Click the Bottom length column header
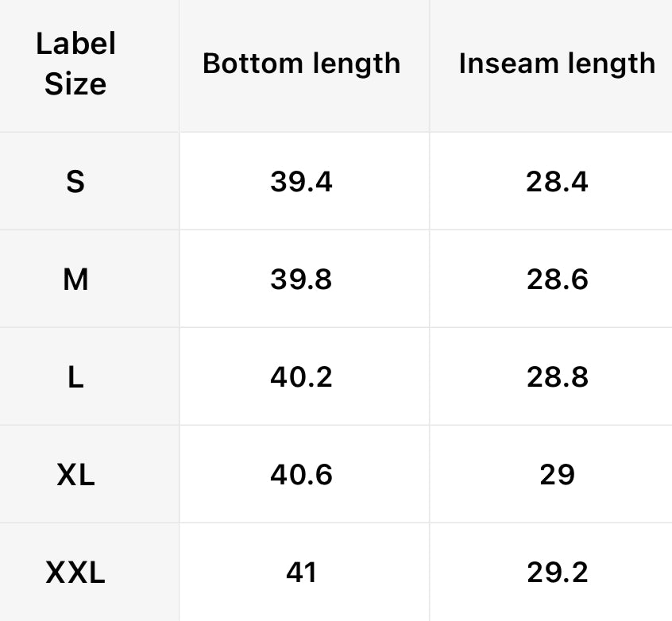The width and height of the screenshot is (672, 621). coord(302,64)
